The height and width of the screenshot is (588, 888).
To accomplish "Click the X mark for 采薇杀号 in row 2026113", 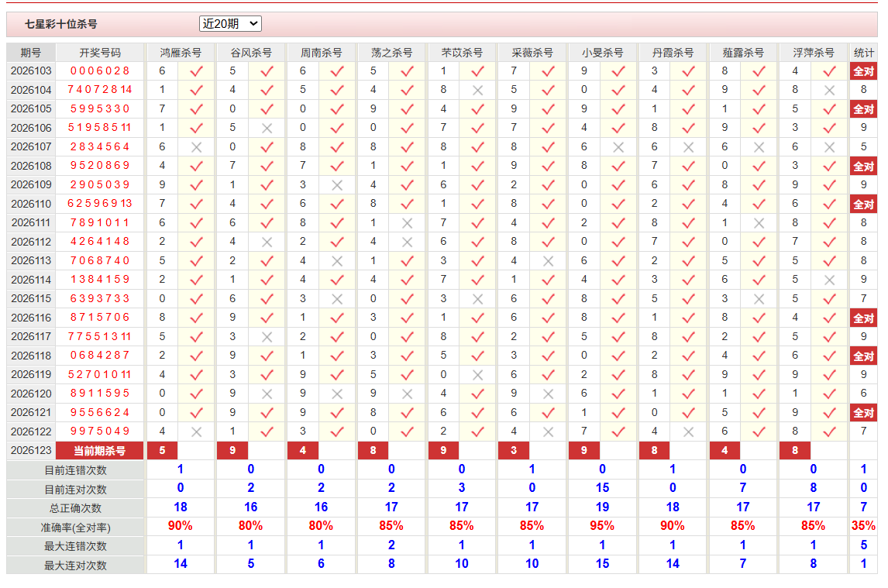I will coord(548,261).
